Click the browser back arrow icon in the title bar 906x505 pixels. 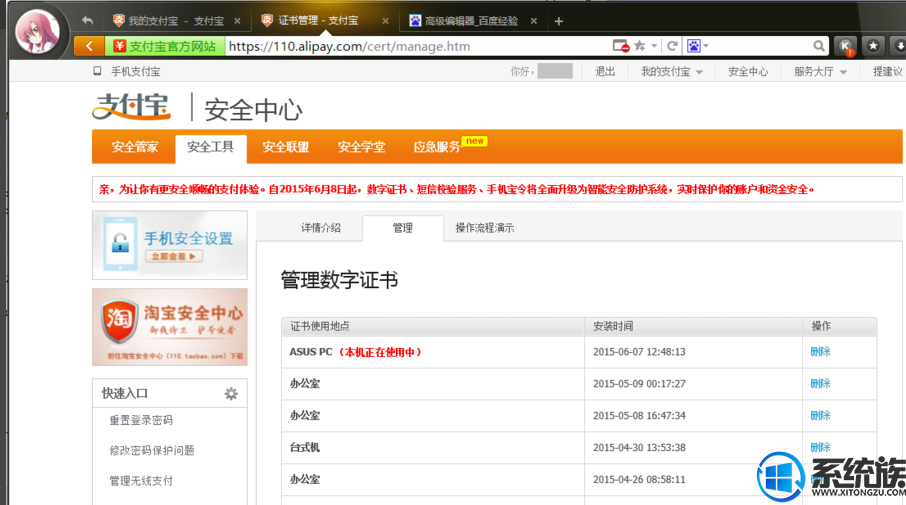87,21
